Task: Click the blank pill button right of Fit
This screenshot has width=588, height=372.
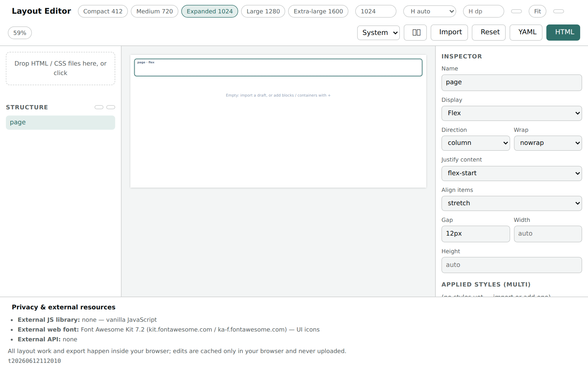Action: click(559, 11)
